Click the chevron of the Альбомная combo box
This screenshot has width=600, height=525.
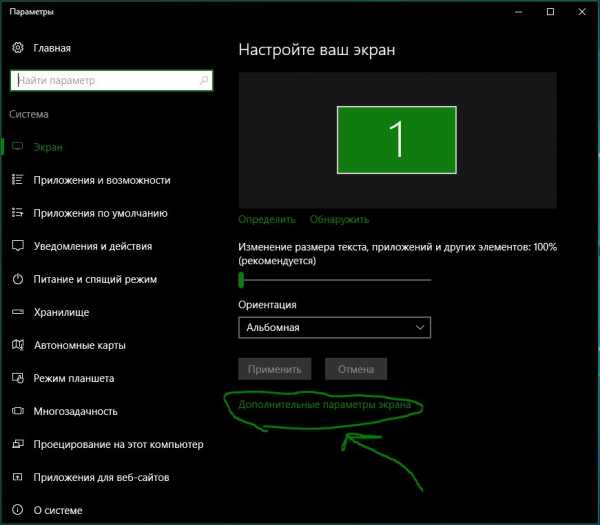[420, 328]
